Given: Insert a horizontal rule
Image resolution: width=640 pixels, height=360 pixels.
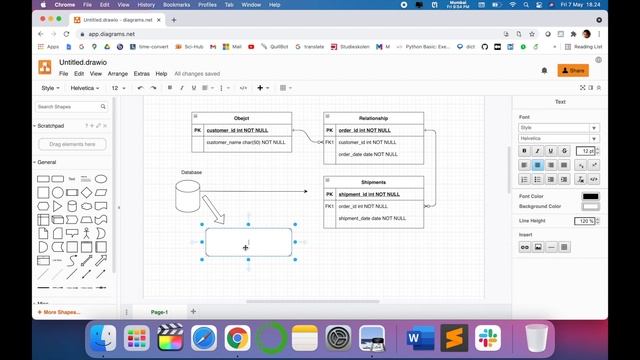Looking at the screenshot, I should pos(551,247).
